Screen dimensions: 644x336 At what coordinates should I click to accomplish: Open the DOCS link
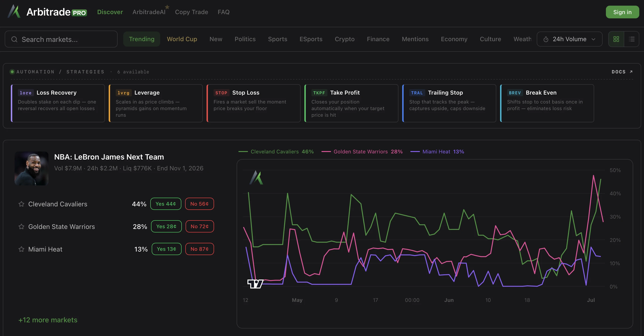pyautogui.click(x=622, y=72)
